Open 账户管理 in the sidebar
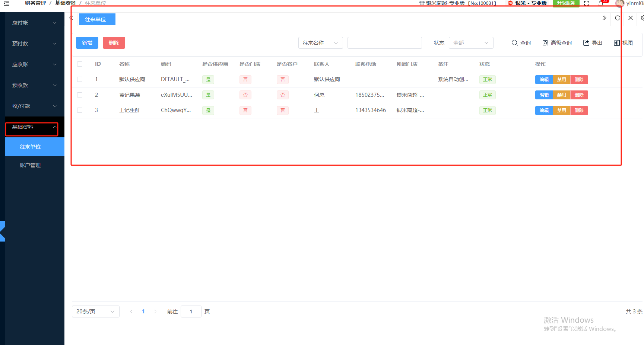644x345 pixels. click(30, 165)
